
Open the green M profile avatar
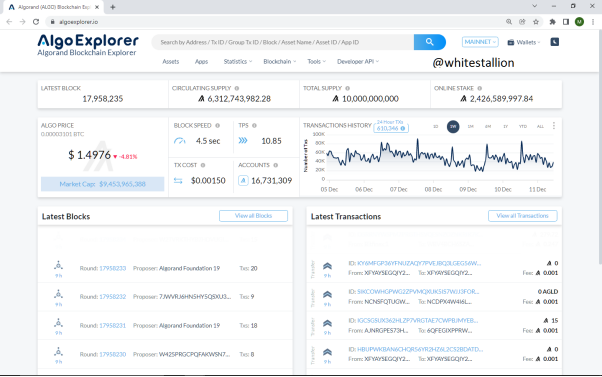tap(579, 22)
